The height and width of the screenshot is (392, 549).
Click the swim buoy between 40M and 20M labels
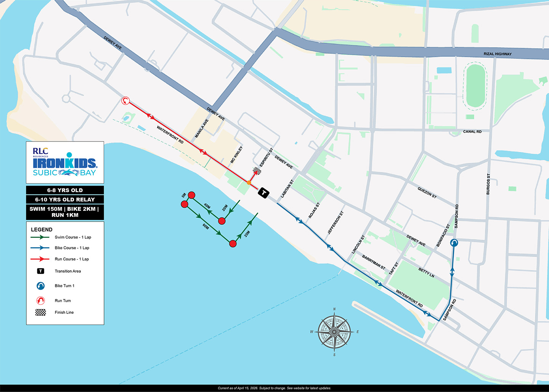click(x=222, y=221)
